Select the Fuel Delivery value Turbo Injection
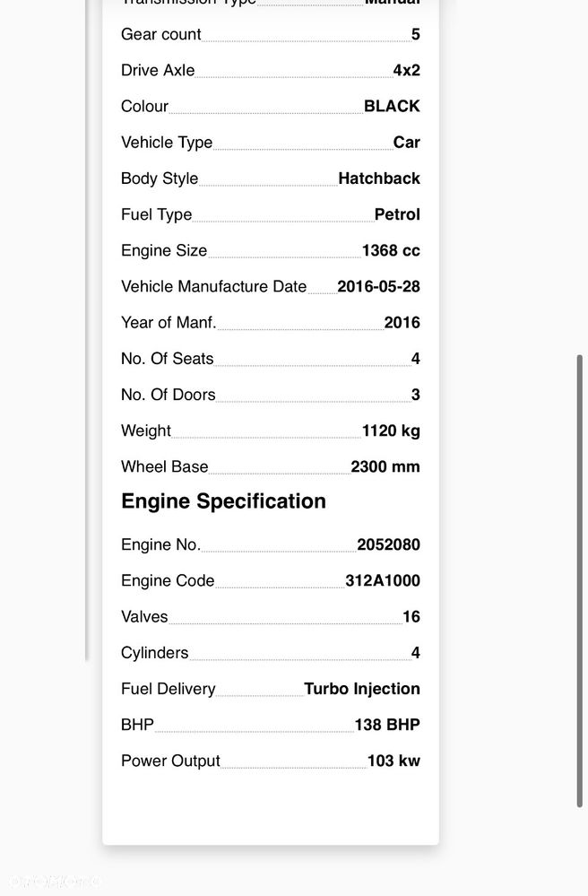The width and height of the screenshot is (588, 896). click(361, 689)
